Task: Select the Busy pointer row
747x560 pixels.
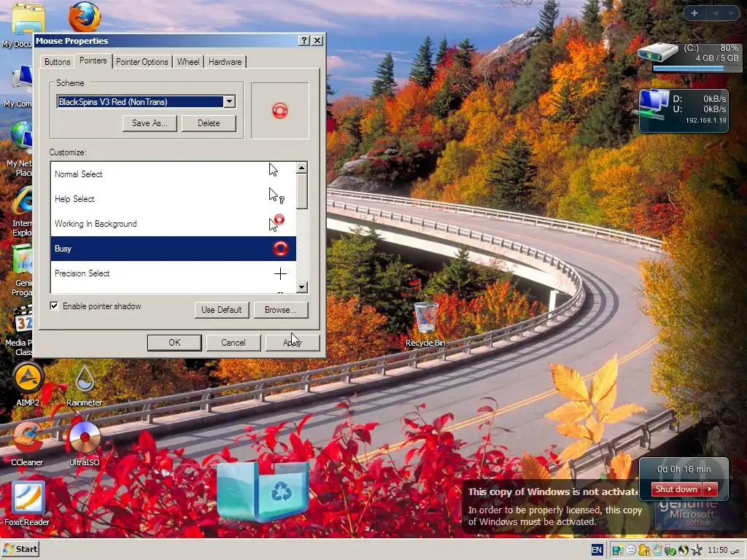Action: 173,249
